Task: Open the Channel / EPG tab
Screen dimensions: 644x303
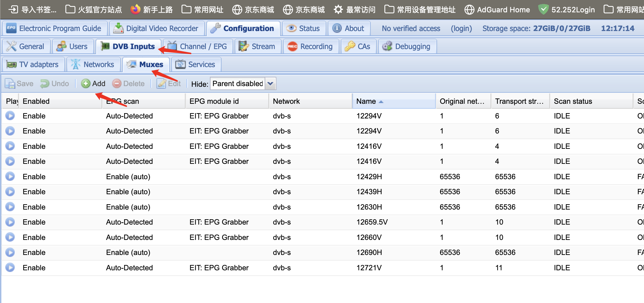Action: (x=198, y=46)
